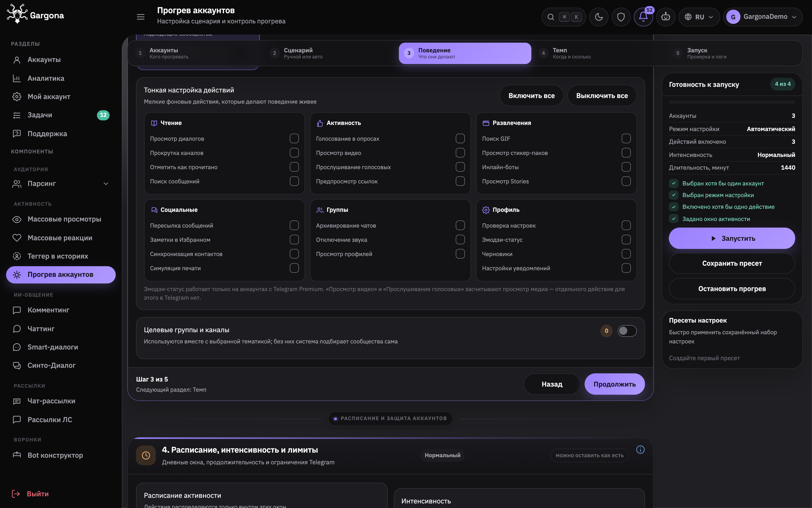Click the shield icon in the top bar
Viewport: 812px width, 508px height.
coord(621,17)
